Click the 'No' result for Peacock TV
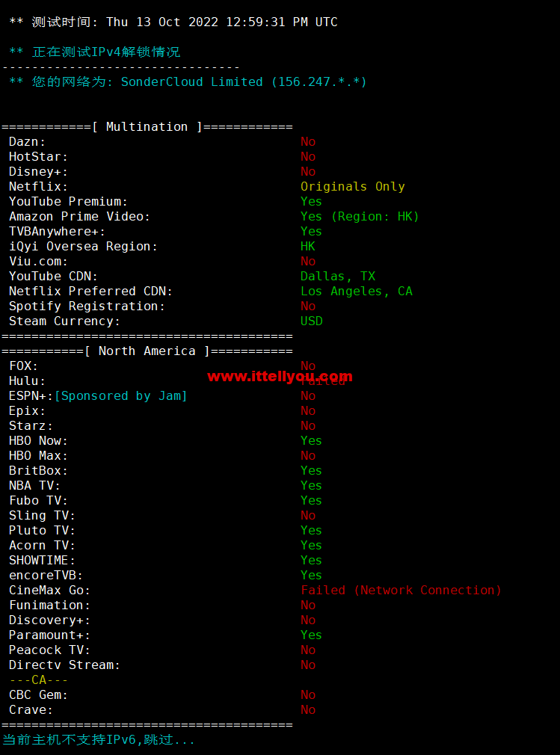This screenshot has height=755, width=560. click(x=308, y=650)
